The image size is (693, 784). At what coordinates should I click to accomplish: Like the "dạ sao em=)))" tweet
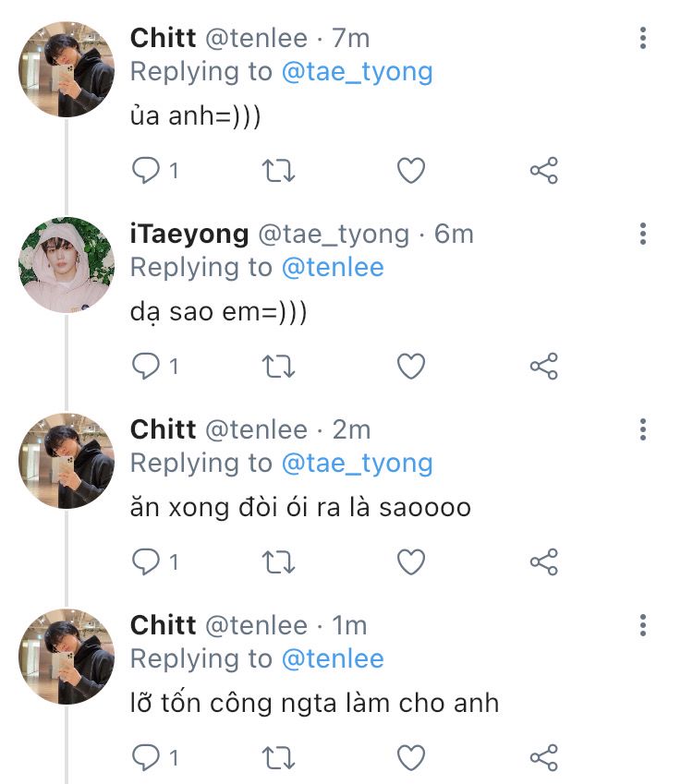(411, 366)
